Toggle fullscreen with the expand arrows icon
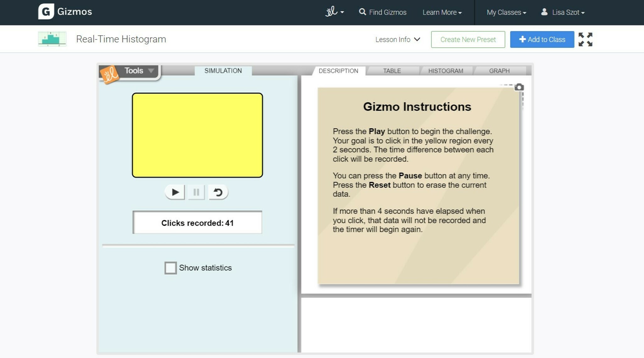644x358 pixels. click(x=585, y=40)
